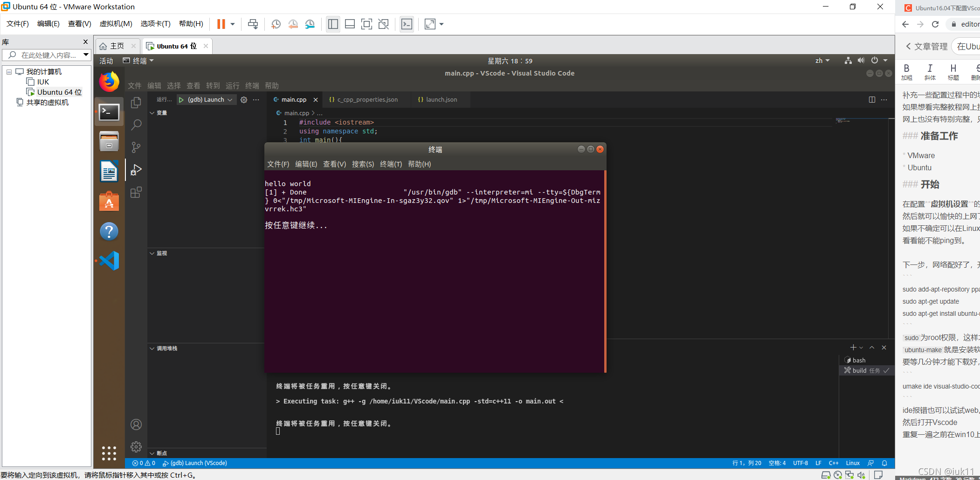Select Ubuntu 64 位 in library tree
Screen dimensions: 980x480
(59, 92)
